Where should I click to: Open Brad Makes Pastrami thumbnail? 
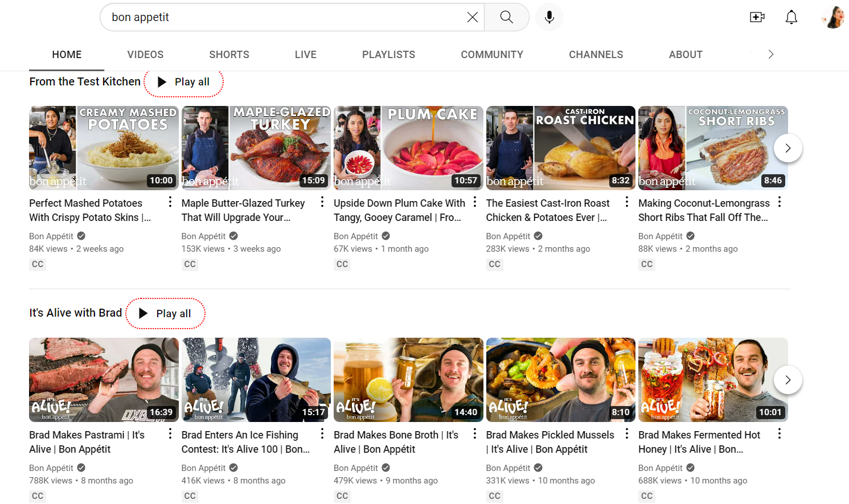(x=104, y=380)
